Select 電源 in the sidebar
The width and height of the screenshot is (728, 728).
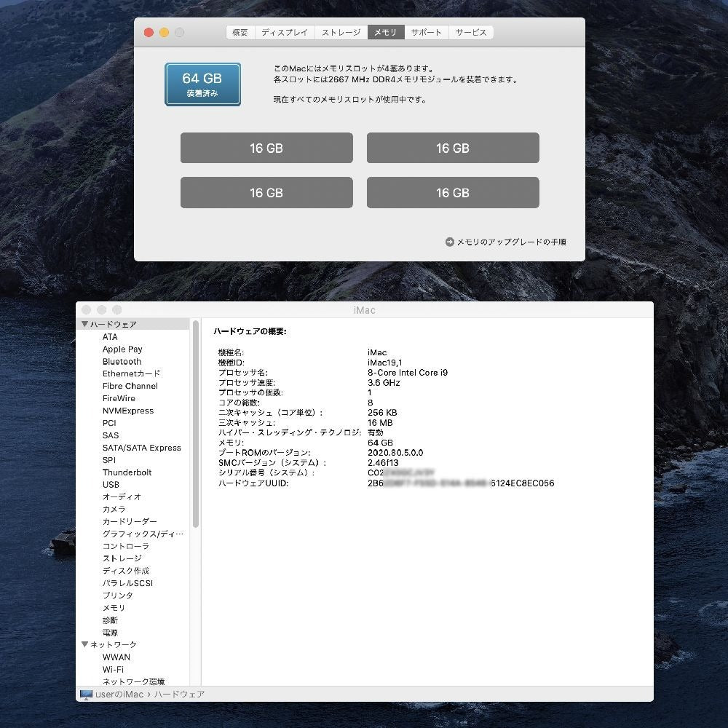point(110,632)
